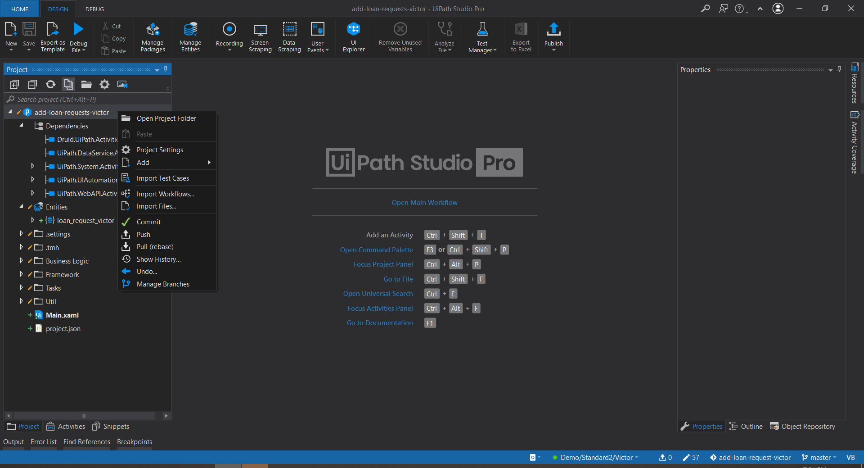
Task: Click the user account icon
Action: click(778, 9)
